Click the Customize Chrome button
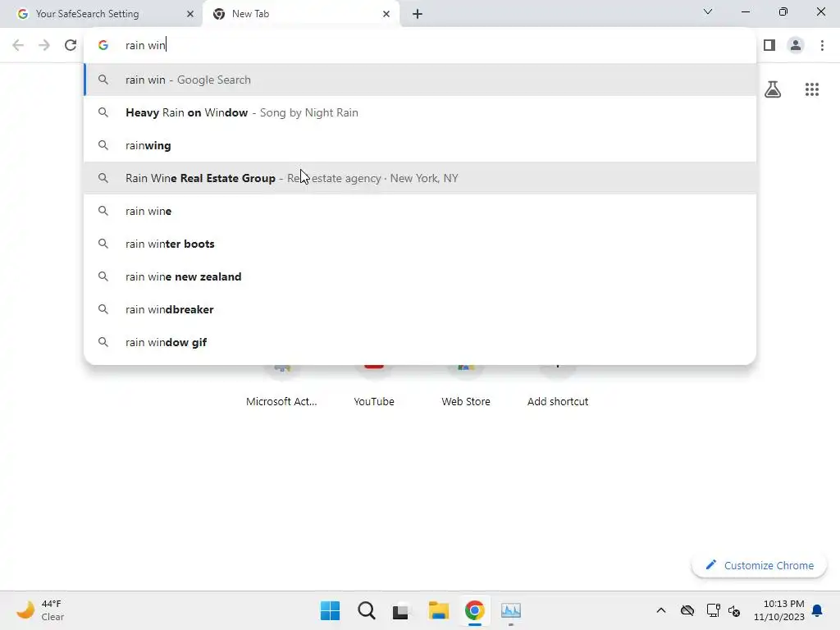This screenshot has width=840, height=630. coord(759,565)
